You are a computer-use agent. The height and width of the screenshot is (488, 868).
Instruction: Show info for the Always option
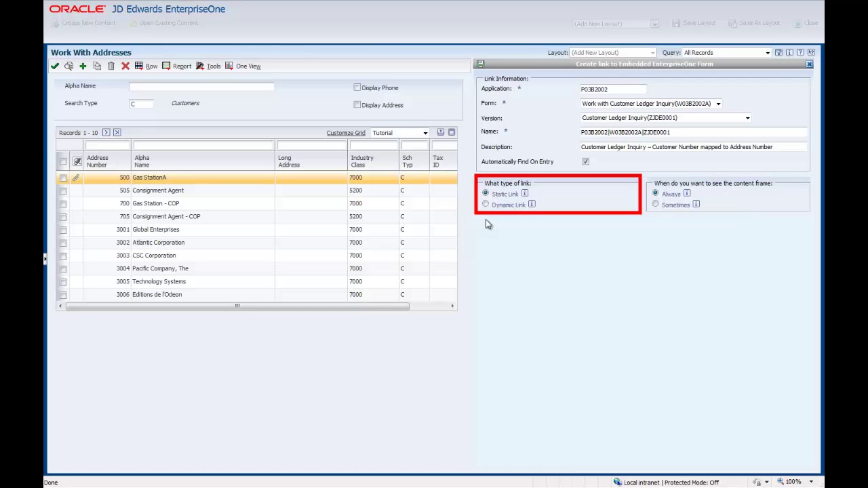(687, 193)
